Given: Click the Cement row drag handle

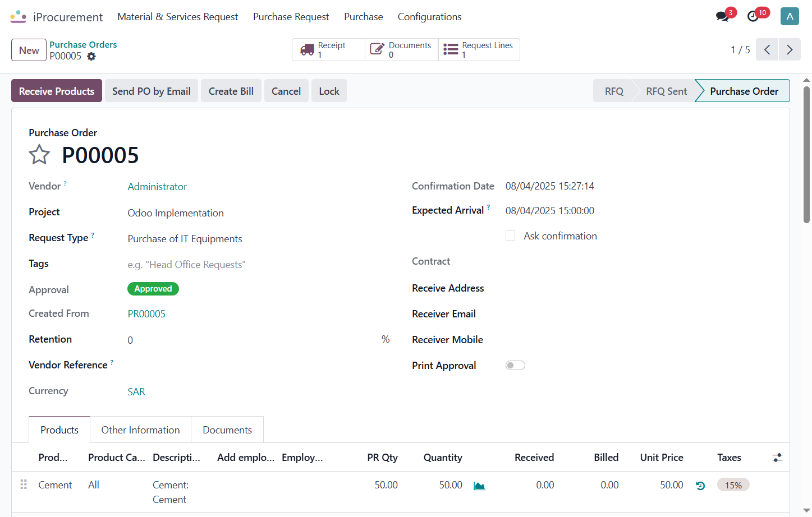Looking at the screenshot, I should (x=24, y=484).
